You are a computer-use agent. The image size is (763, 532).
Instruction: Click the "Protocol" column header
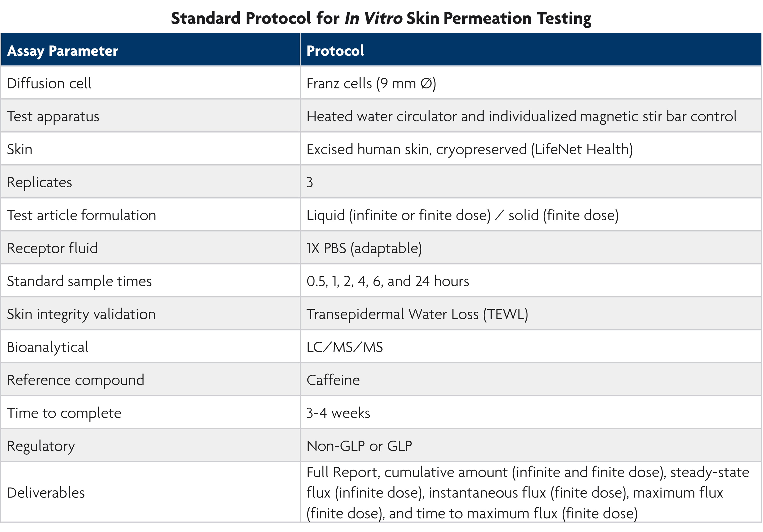(335, 51)
